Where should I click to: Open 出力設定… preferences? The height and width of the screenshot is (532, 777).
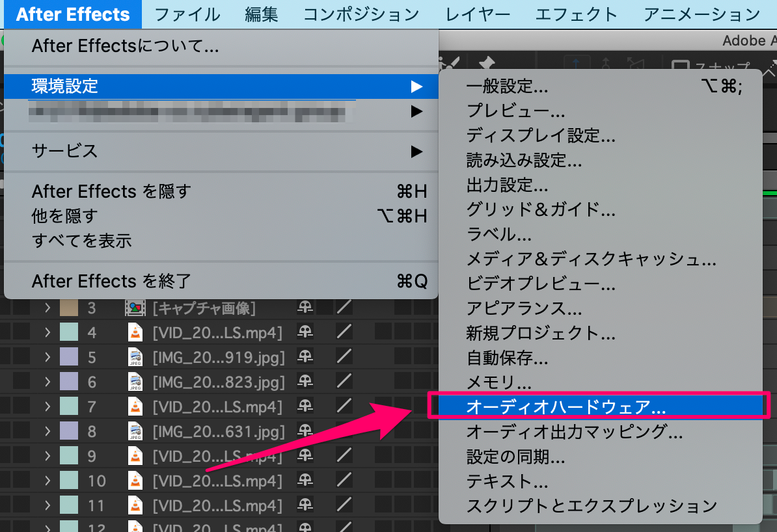click(x=601, y=185)
